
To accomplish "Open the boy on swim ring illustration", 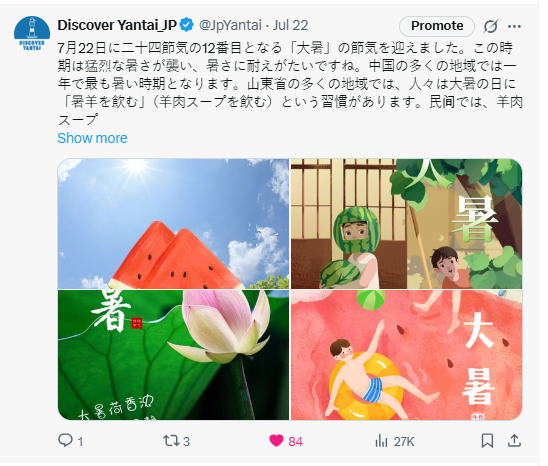I will coord(406,355).
